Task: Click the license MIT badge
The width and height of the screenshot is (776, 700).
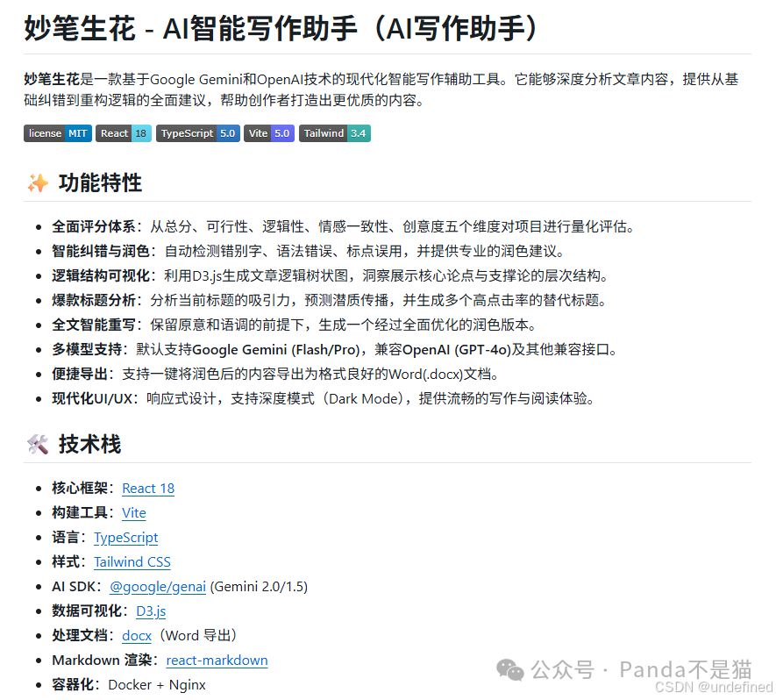Action: 57,133
